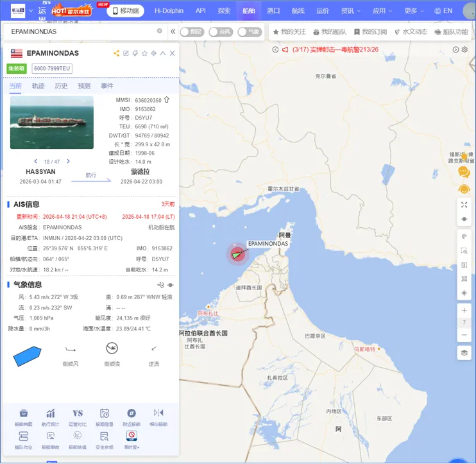Enter fullscreen map with the expand icon
Screen dimensions: 476x464
click(464, 205)
